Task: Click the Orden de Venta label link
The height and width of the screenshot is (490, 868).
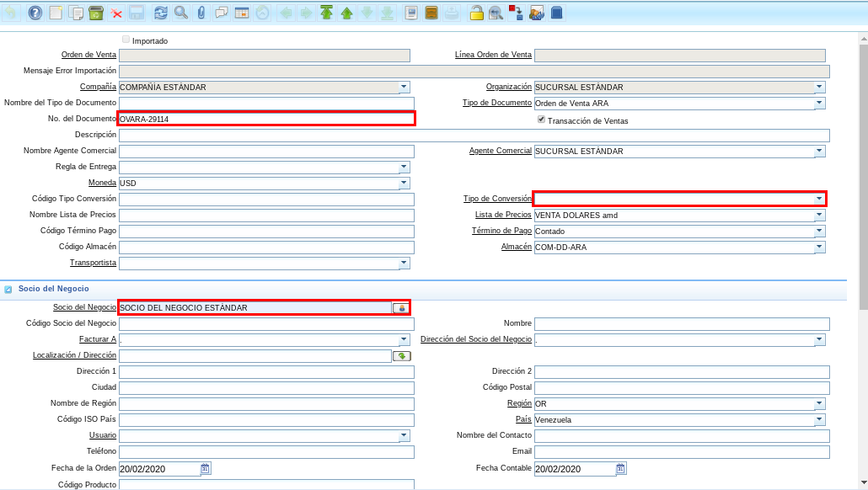Action: click(x=88, y=55)
